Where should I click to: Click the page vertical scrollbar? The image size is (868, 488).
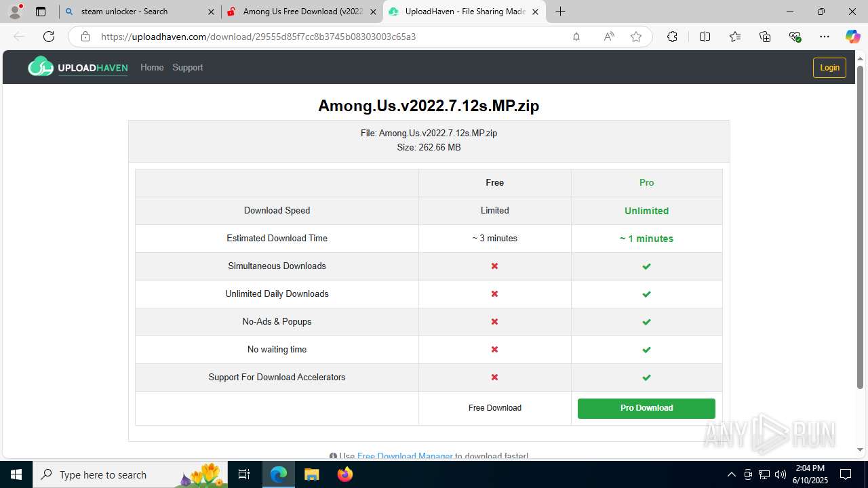861,227
